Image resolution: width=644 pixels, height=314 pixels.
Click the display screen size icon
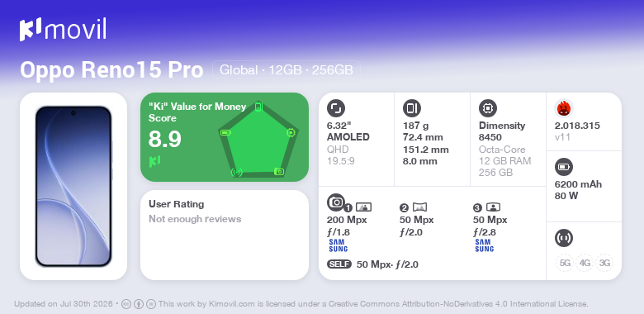[335, 108]
